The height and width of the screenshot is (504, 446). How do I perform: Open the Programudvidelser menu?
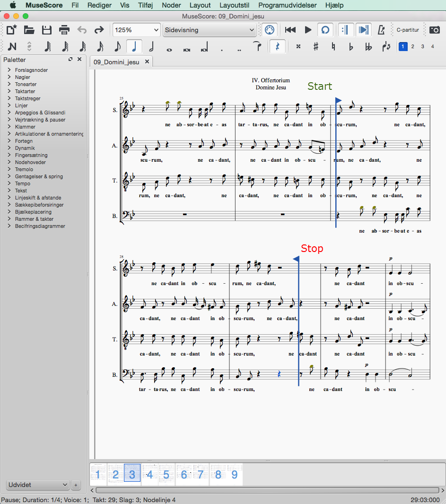click(x=288, y=5)
